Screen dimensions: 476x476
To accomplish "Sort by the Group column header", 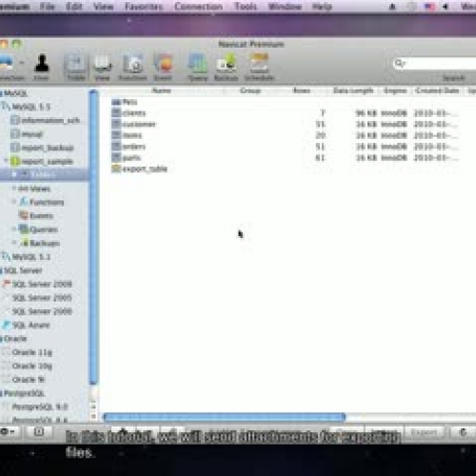I will (x=250, y=90).
